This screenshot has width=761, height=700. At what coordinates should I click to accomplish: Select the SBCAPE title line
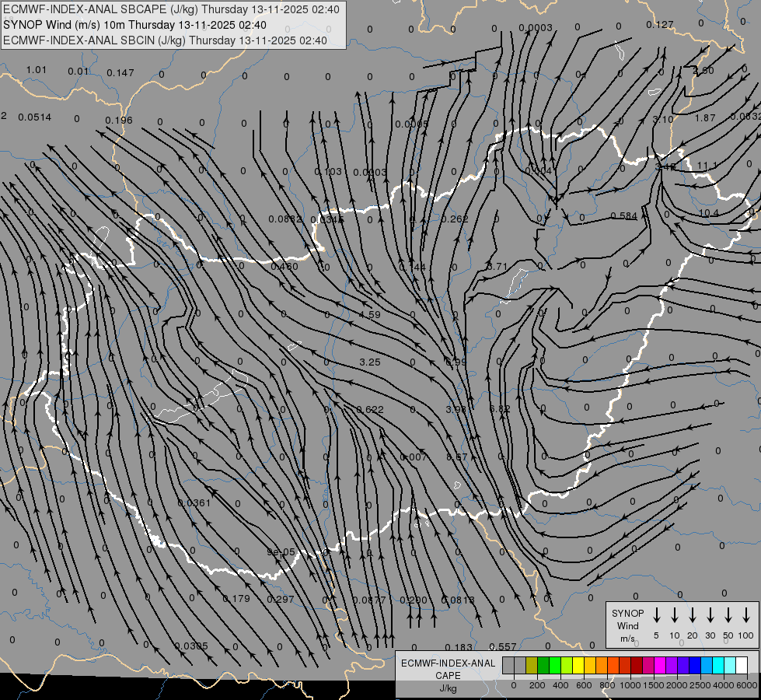(171, 9)
